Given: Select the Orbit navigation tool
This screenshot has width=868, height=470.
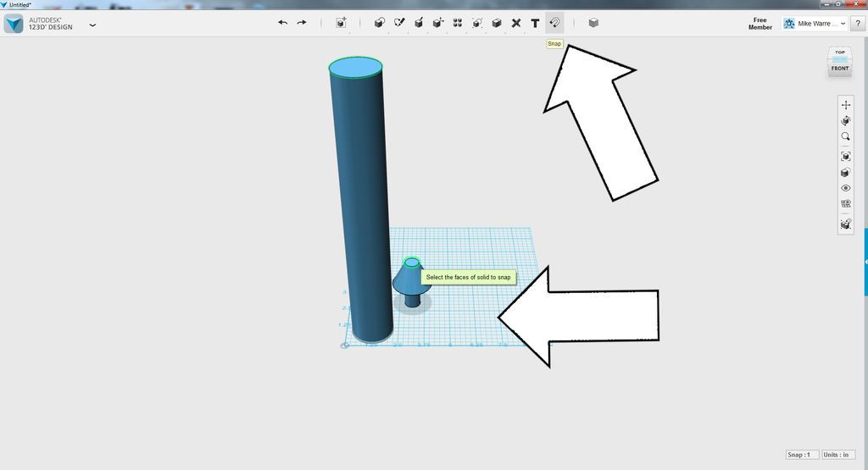Looking at the screenshot, I should (x=845, y=120).
